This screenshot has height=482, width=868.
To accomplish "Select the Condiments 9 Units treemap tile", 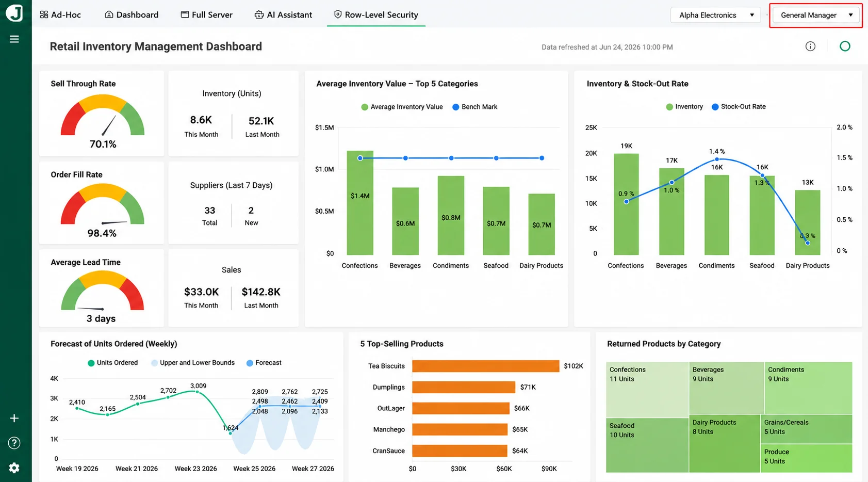I will point(808,388).
